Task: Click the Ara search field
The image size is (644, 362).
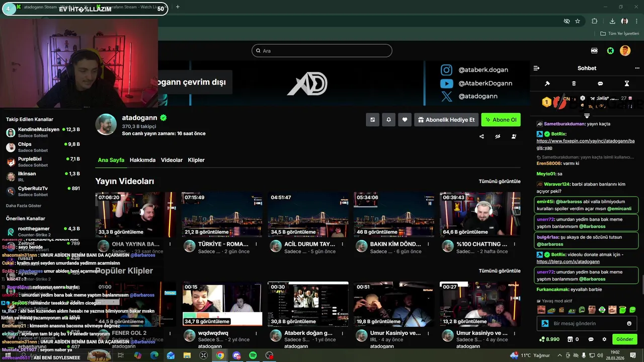Action: click(322, 51)
